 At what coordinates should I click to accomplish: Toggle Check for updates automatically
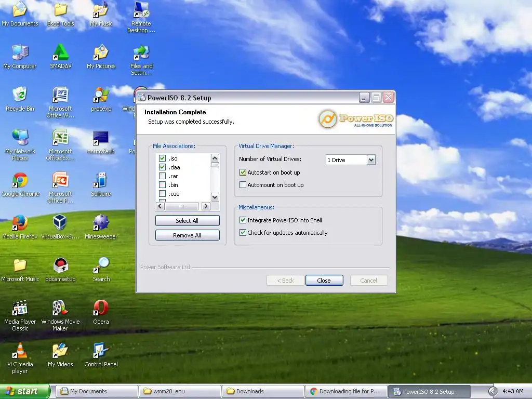pos(243,233)
